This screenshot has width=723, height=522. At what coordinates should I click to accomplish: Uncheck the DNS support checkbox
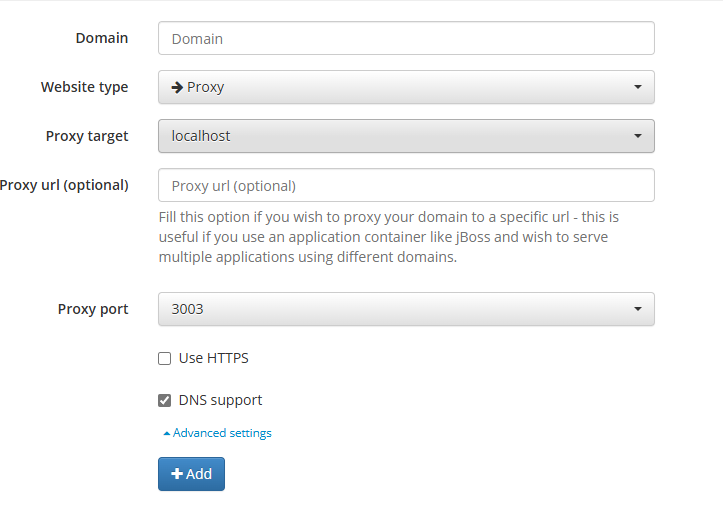coord(165,401)
